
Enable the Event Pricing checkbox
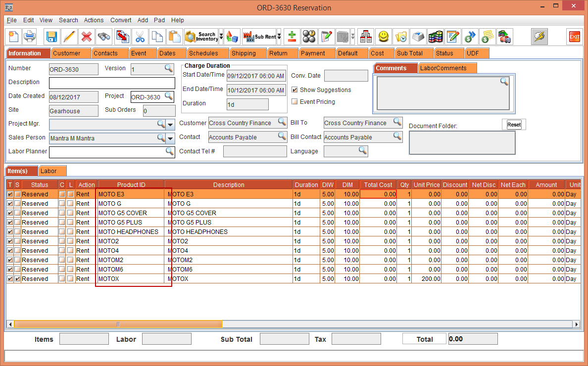295,102
